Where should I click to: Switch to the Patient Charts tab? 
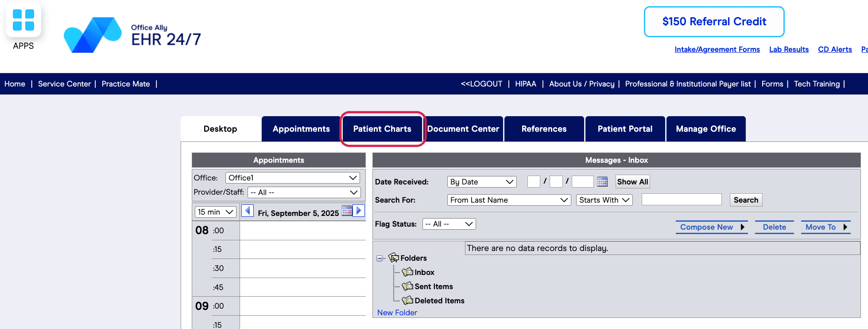click(x=382, y=129)
